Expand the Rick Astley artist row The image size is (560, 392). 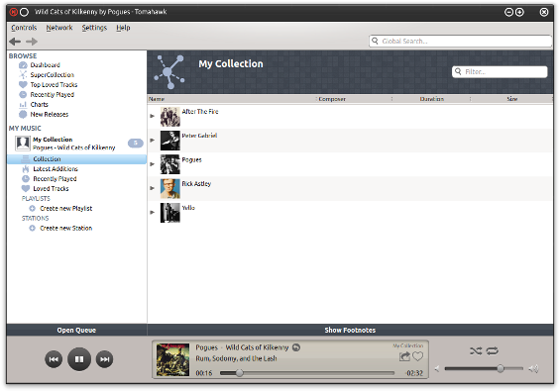(153, 188)
